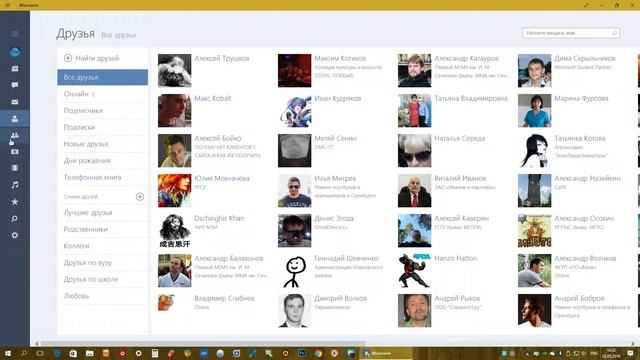Select the Друзья по вузу list
The height and width of the screenshot is (360, 640).
102,263
